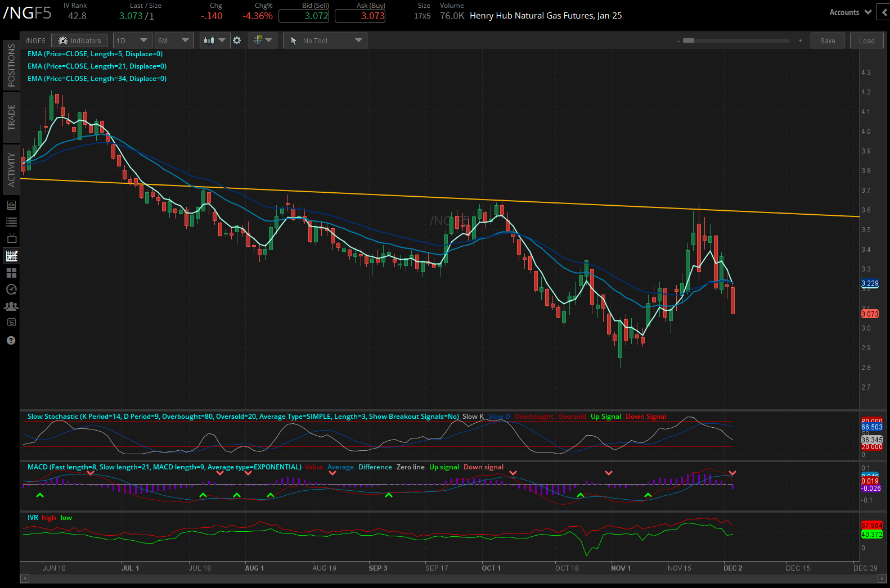The image size is (890, 588).
Task: Select the EMA Length=34 study label
Action: [97, 79]
